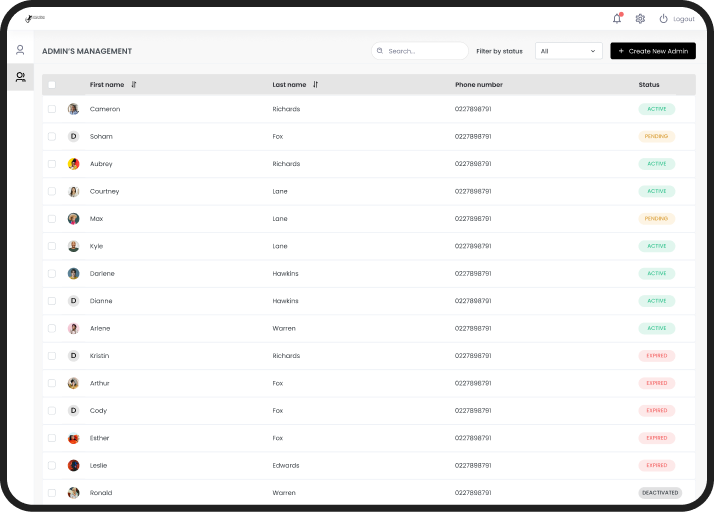The height and width of the screenshot is (512, 714).
Task: Sort by First name column arrows
Action: pyautogui.click(x=134, y=84)
